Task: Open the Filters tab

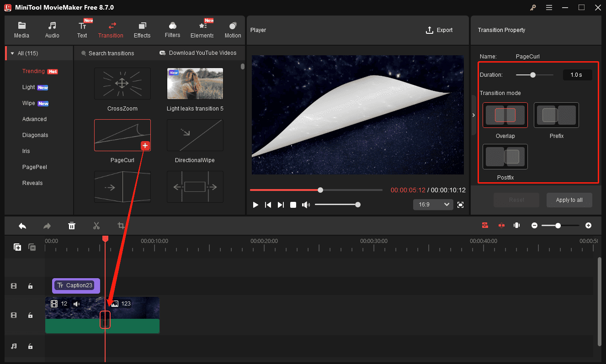Action: 172,30
